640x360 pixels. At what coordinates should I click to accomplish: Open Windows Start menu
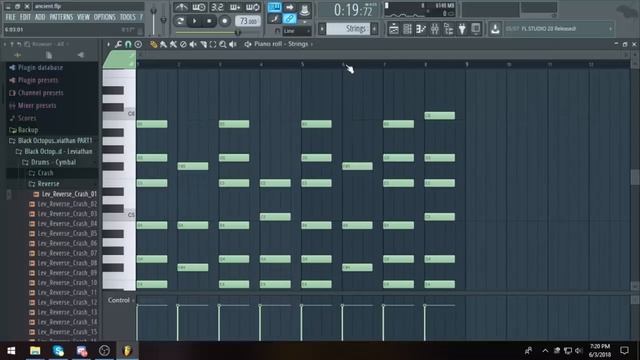11,351
